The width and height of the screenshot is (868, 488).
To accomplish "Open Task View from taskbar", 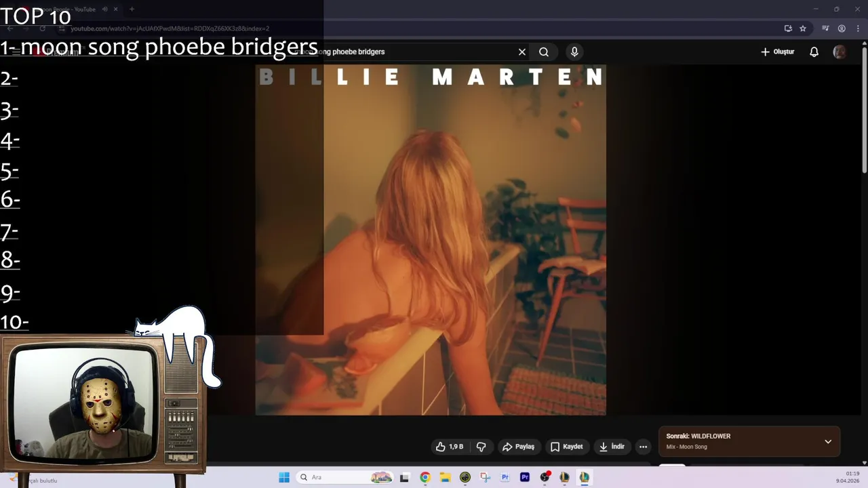I will pos(404,477).
